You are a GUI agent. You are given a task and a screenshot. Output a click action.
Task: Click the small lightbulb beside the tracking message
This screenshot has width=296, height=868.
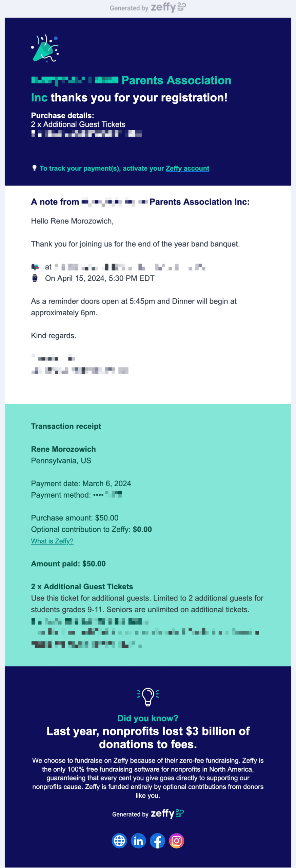click(34, 168)
